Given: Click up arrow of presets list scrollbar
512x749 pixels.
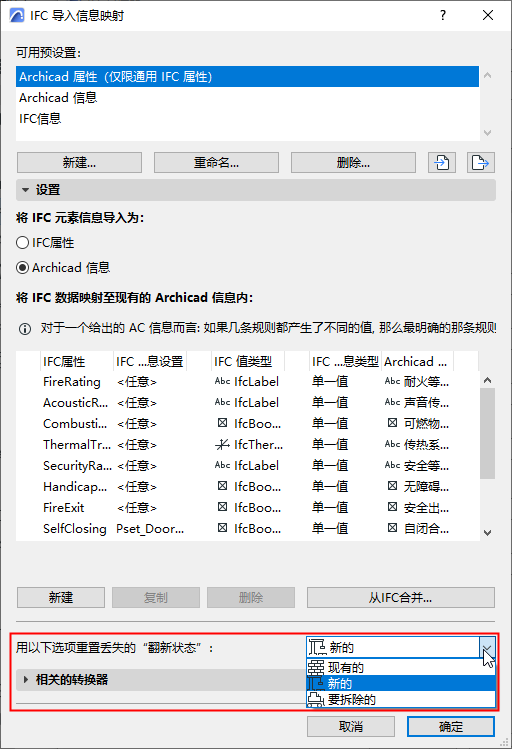Looking at the screenshot, I should 488,75.
